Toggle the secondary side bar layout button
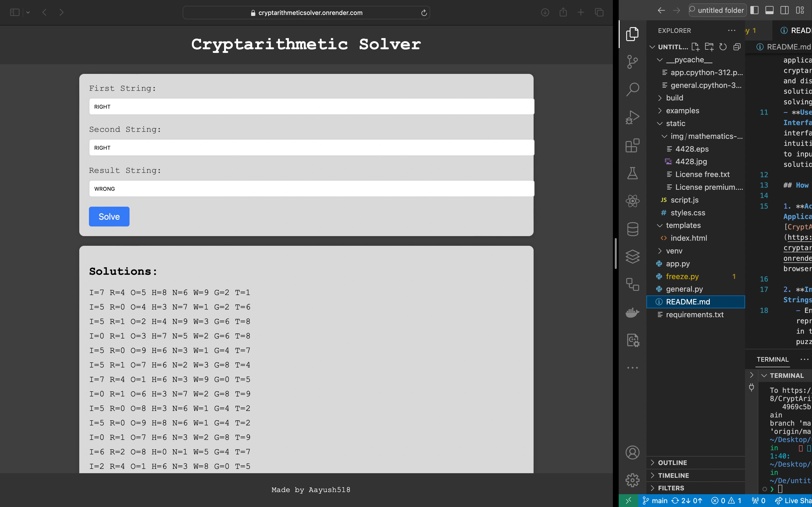The height and width of the screenshot is (507, 812). (784, 10)
